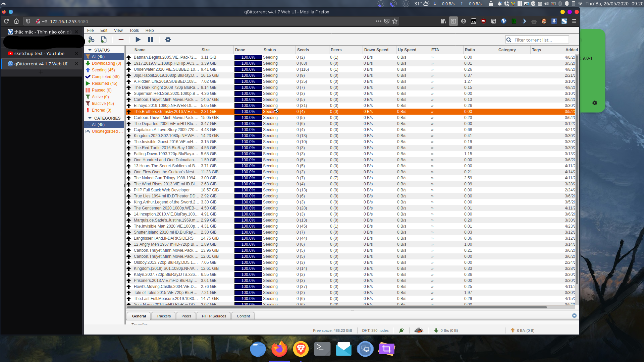Screen dimensions: 644x362
Task: Pause torrents with the pause icon
Action: tap(151, 40)
